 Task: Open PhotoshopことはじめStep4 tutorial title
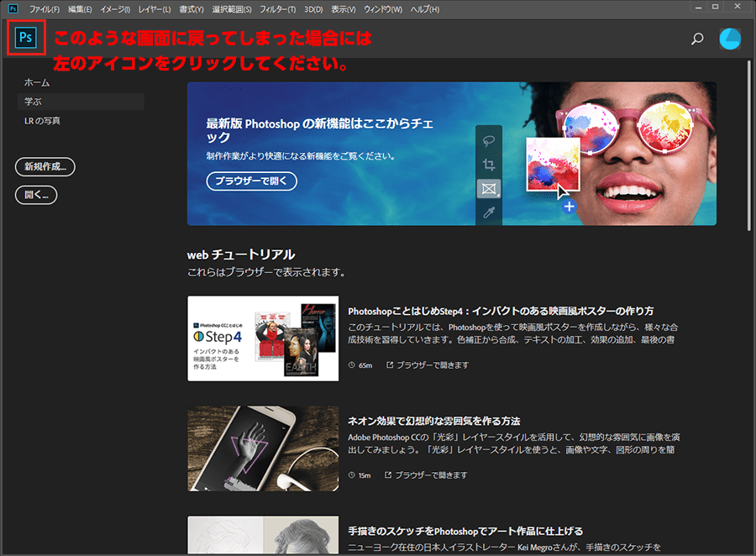(x=501, y=311)
